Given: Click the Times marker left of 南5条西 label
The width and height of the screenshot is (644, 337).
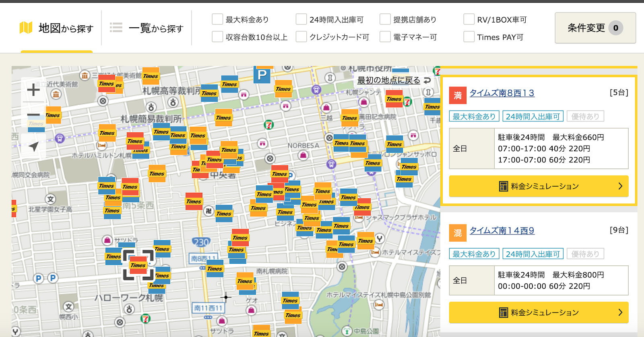Looking at the screenshot, I should [112, 210].
